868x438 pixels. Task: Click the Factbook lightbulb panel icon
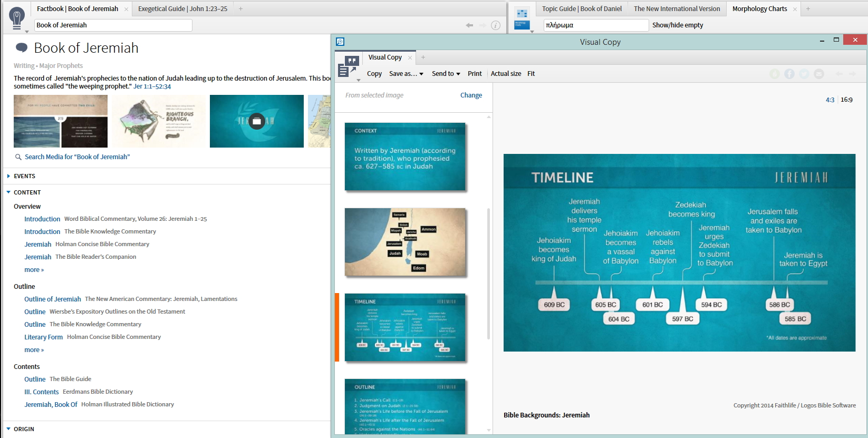coord(17,17)
